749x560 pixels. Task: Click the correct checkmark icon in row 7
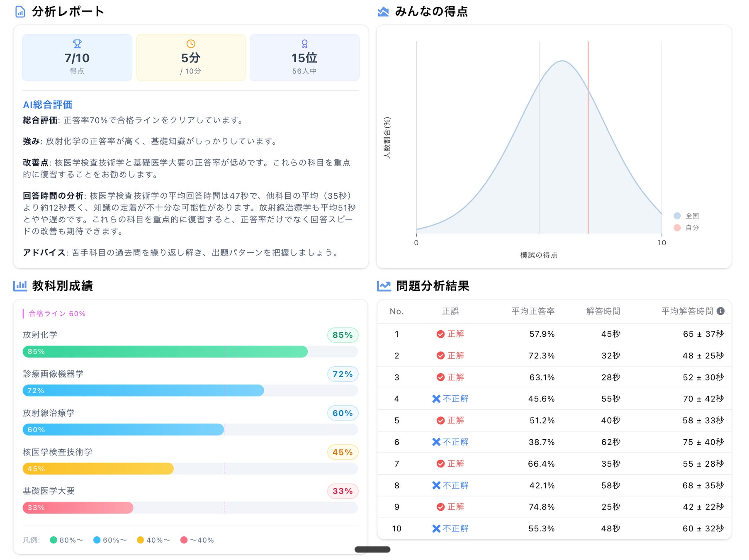tap(440, 464)
